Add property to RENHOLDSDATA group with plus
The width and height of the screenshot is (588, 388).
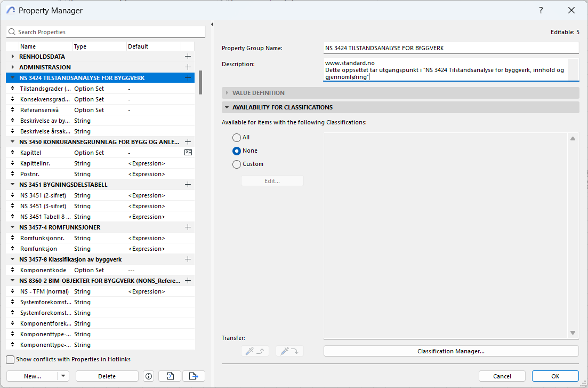pos(188,57)
